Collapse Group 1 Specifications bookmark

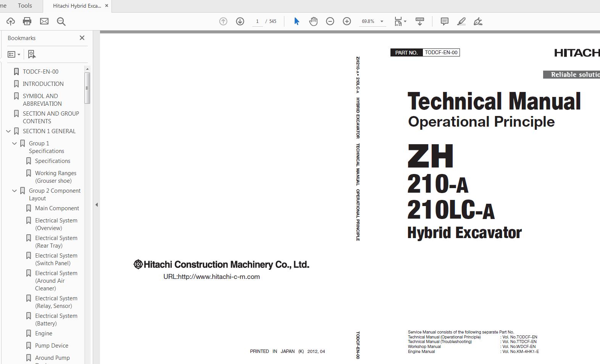point(15,143)
